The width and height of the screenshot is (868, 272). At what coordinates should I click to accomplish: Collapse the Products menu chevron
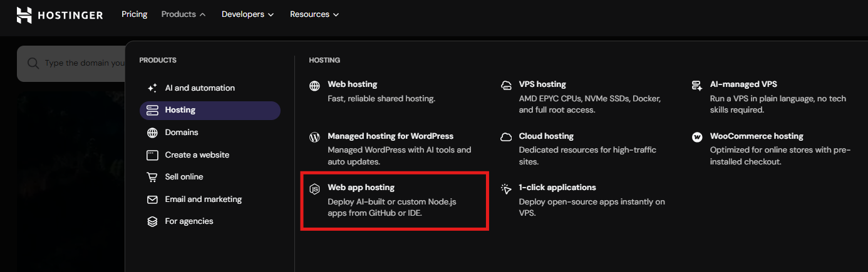tap(202, 14)
